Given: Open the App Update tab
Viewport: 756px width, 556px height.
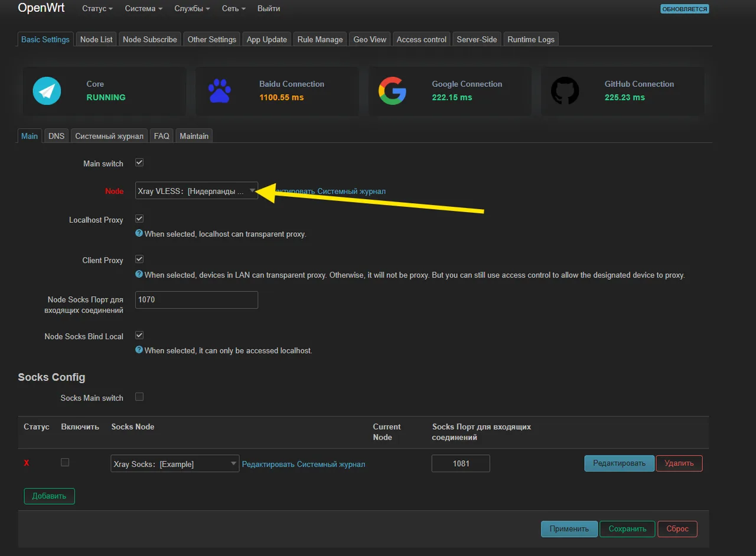Looking at the screenshot, I should click(x=267, y=39).
